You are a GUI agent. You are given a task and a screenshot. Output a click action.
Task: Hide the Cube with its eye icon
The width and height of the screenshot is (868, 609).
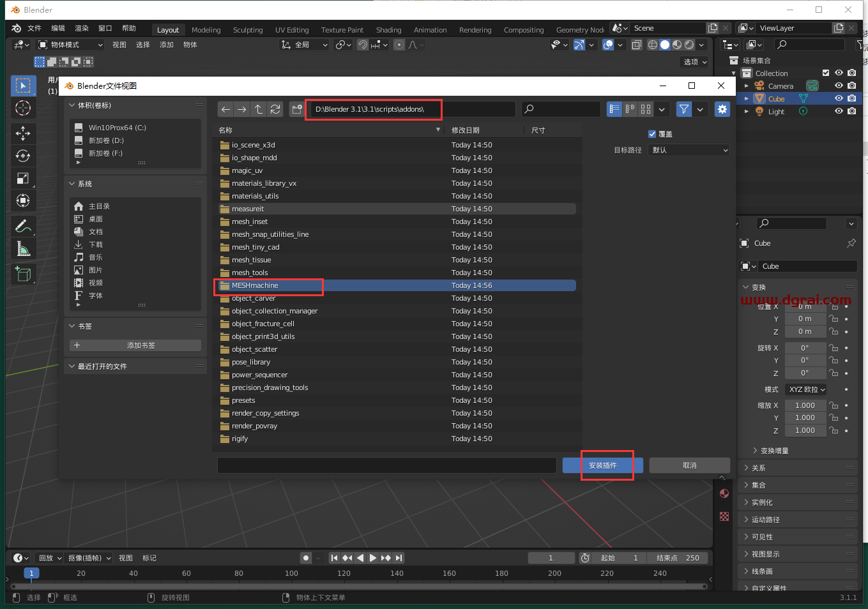839,98
